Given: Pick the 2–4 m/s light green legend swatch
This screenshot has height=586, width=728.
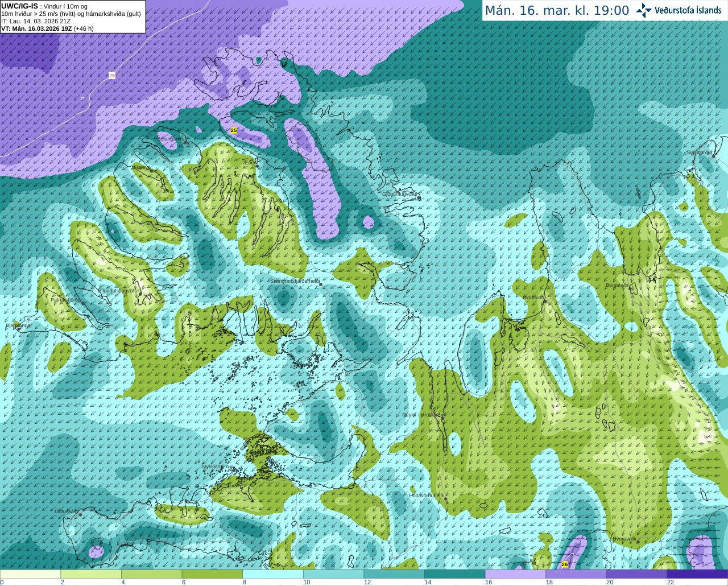Looking at the screenshot, I should point(91,574).
